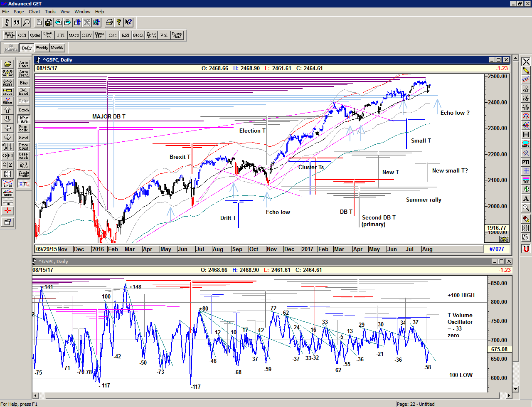Click the magnifying glass search toolbar icon

coord(26,22)
